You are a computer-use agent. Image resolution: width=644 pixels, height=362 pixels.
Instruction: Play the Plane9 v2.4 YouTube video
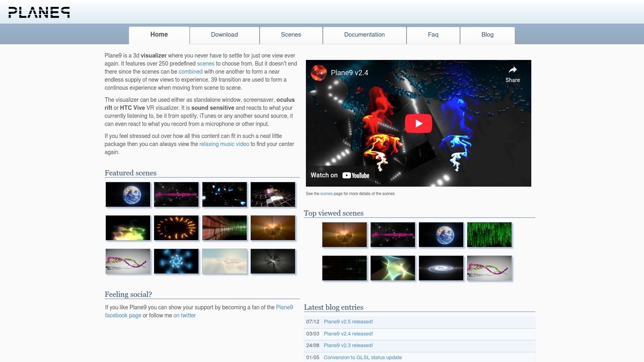coord(419,123)
